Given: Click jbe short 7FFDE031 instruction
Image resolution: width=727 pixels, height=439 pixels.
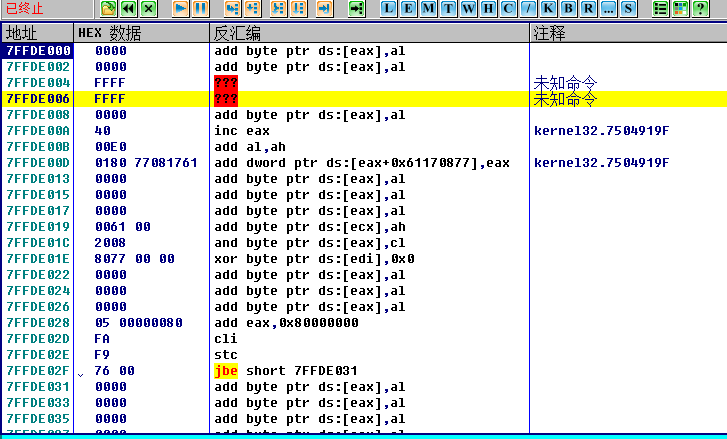Looking at the screenshot, I should (286, 371).
